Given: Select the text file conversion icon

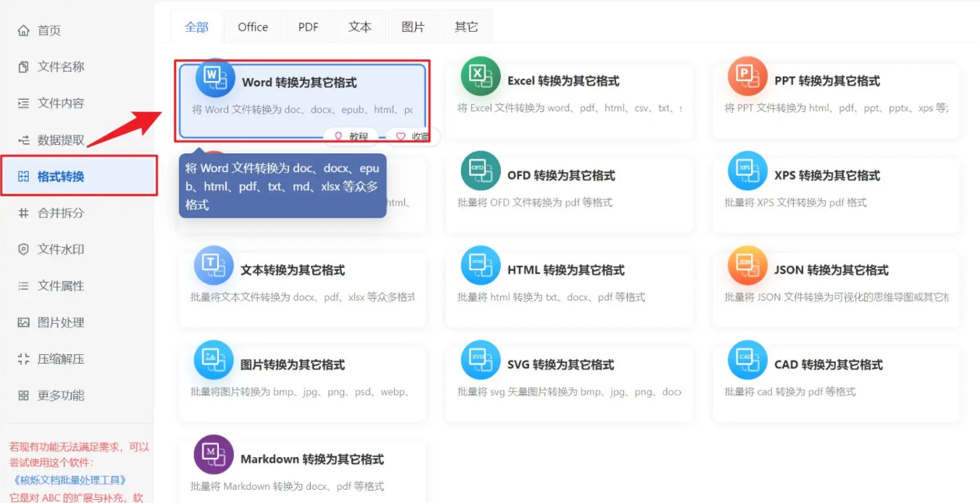Looking at the screenshot, I should pos(213,266).
